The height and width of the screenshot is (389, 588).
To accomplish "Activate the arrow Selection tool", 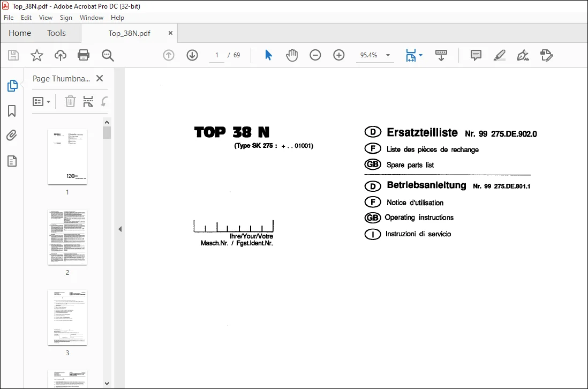I will pos(268,55).
